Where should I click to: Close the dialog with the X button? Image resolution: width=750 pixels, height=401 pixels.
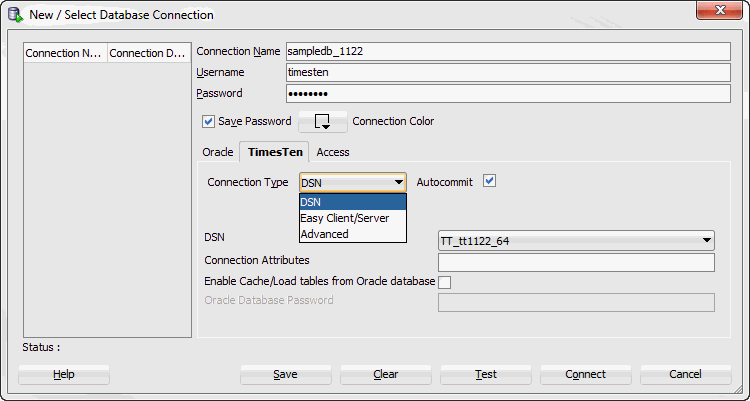pos(719,10)
